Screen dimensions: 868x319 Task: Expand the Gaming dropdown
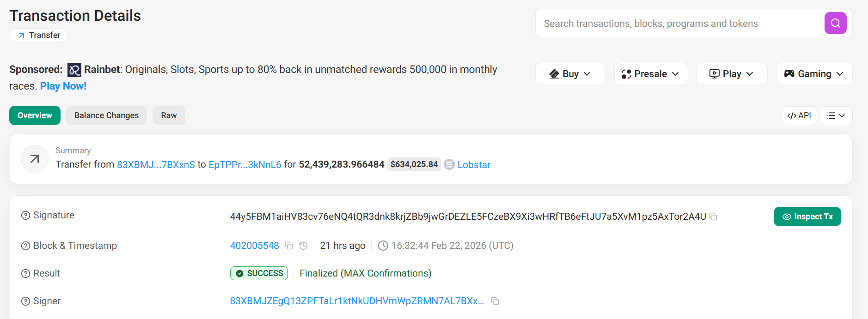point(814,74)
